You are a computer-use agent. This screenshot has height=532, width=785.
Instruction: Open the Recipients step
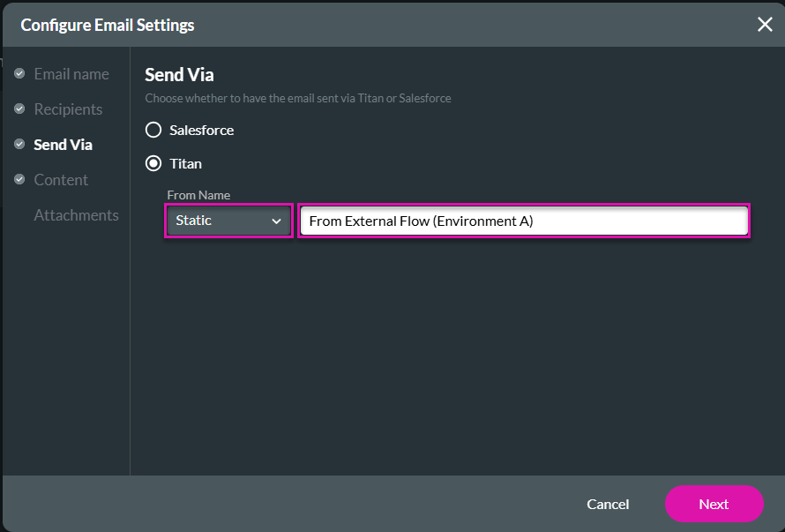tap(68, 109)
